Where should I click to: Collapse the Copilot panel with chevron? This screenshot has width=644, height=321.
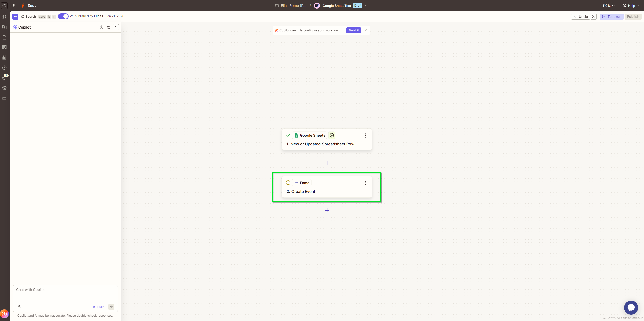[116, 27]
